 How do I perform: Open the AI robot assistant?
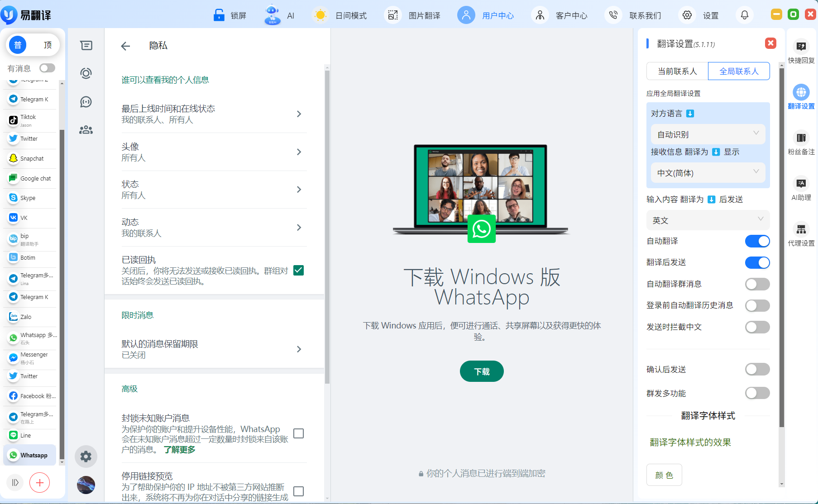pyautogui.click(x=272, y=15)
